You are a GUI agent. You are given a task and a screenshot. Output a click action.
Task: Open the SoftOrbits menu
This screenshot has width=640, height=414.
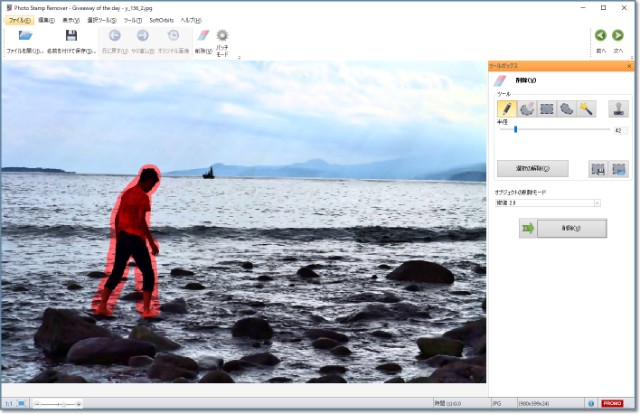pos(161,20)
